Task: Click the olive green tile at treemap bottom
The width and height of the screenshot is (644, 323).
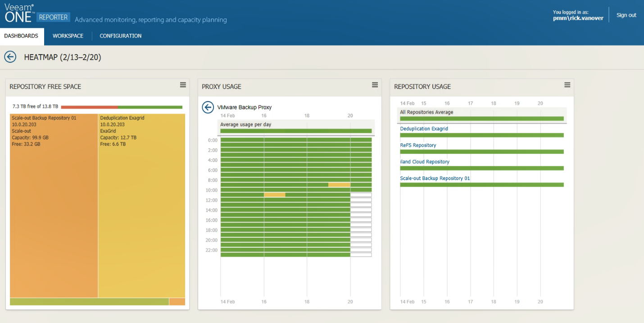Action: coord(90,302)
